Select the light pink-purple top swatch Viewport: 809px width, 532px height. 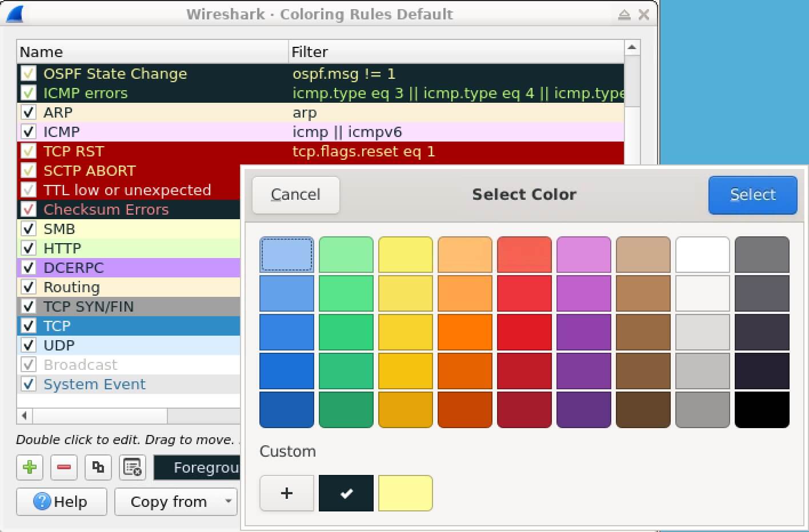tap(584, 255)
